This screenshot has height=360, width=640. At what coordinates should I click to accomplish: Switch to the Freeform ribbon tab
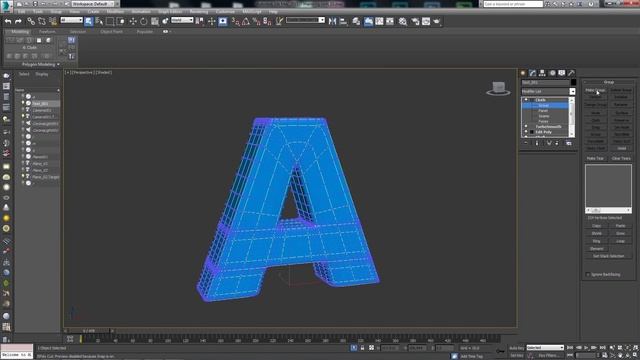(47, 31)
